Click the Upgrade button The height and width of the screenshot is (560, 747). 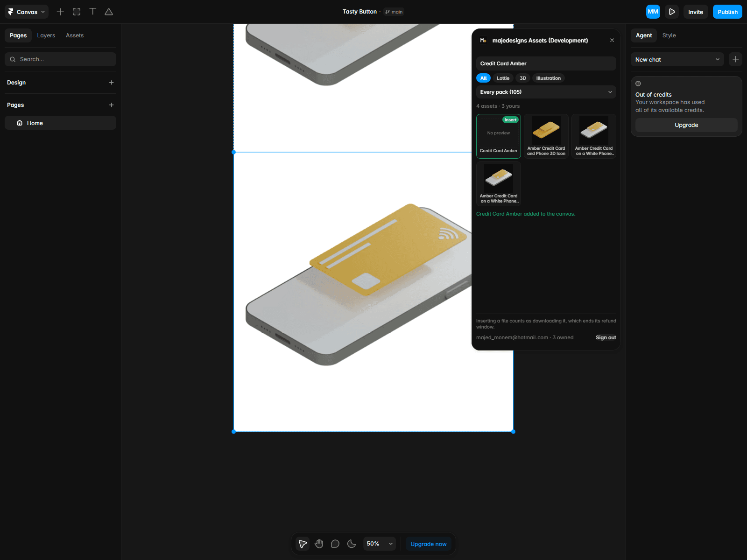coord(686,125)
